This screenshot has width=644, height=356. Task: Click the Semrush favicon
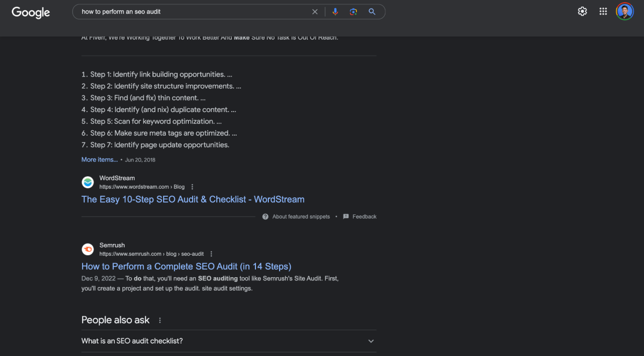point(87,249)
